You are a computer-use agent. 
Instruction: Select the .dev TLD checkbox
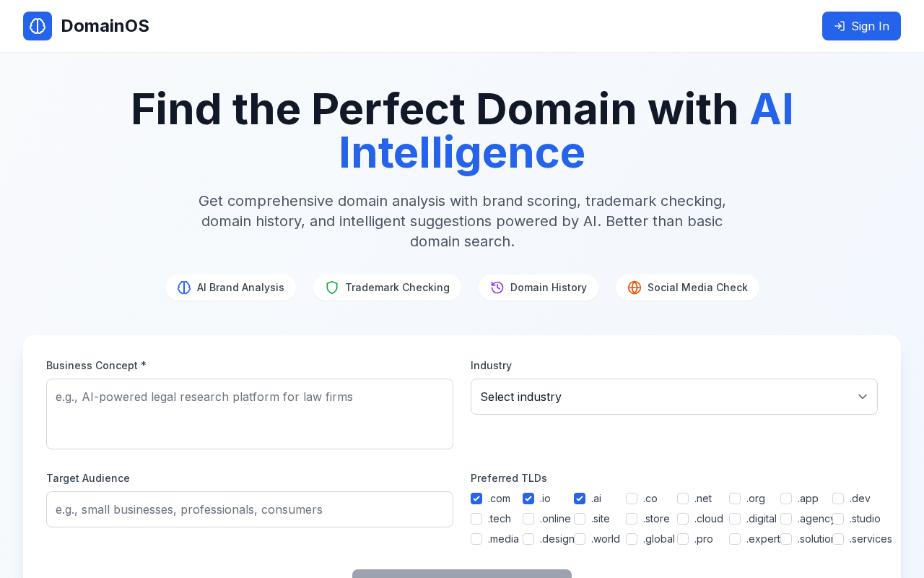pos(838,499)
